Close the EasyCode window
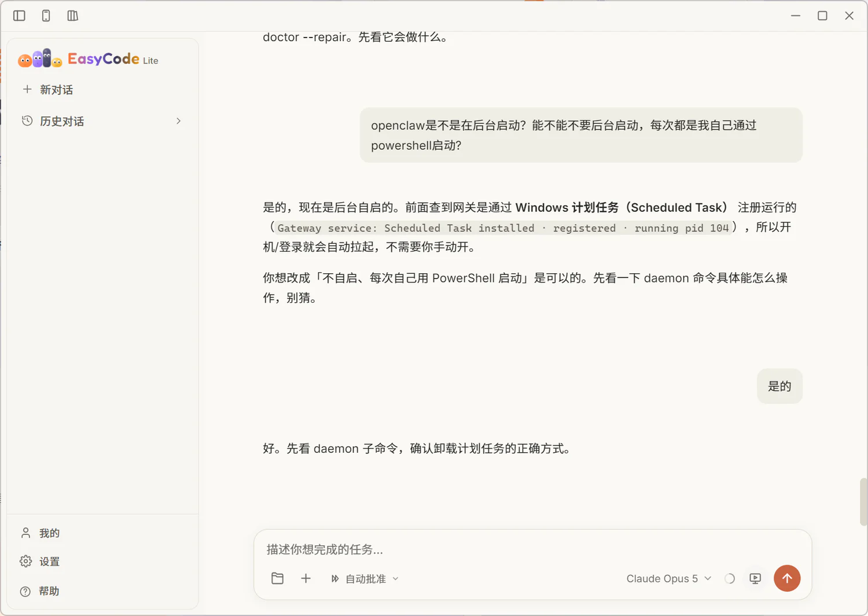868x616 pixels. click(849, 16)
